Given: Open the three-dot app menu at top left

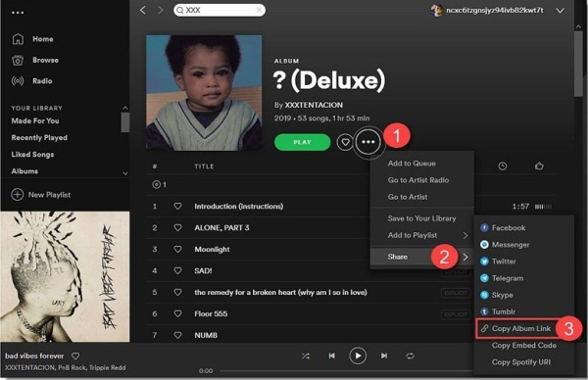Looking at the screenshot, I should pyautogui.click(x=18, y=13).
